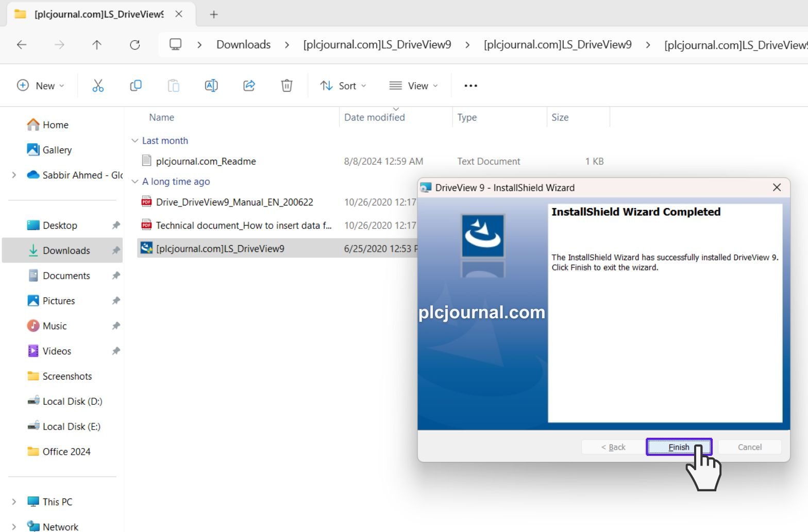Unpin Pictures using its pin icon
Screen dimensions: 808x532
[116, 301]
